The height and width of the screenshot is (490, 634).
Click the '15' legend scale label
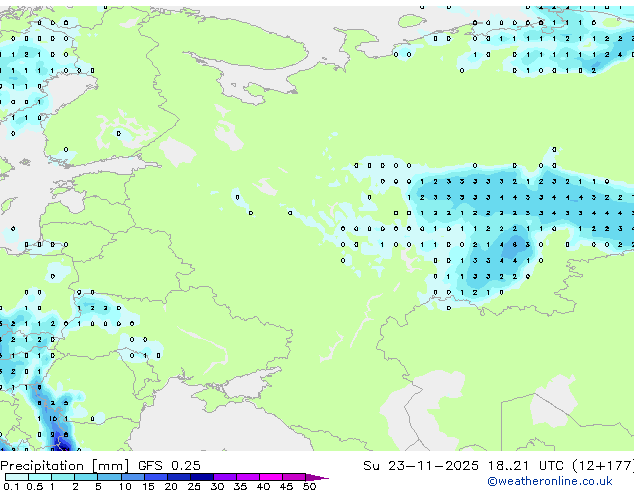(x=148, y=486)
